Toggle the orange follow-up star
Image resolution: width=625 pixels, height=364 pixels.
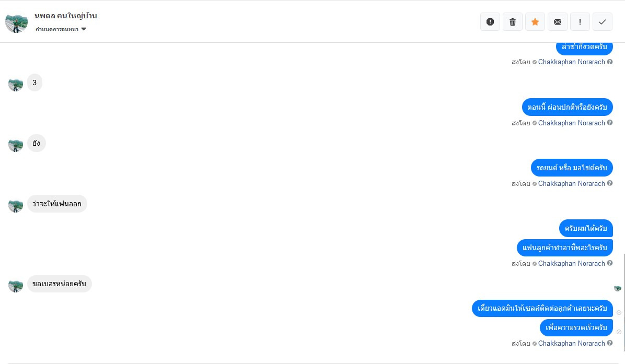(x=535, y=22)
